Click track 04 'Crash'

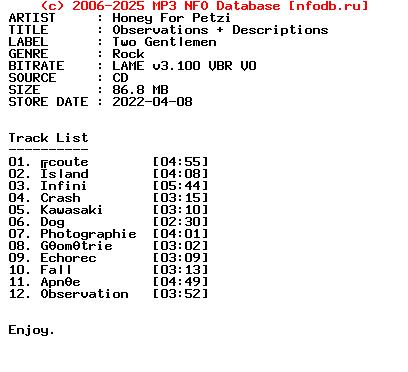coord(60,198)
